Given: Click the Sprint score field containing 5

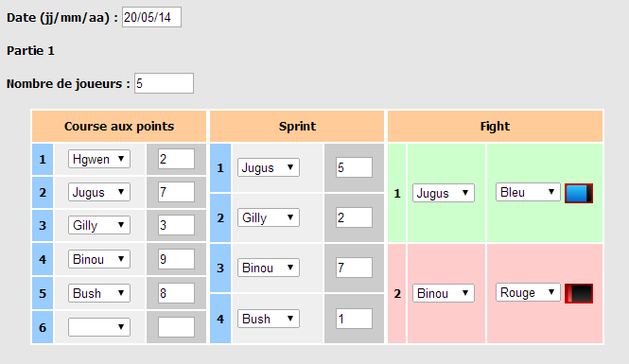Looking at the screenshot, I should pos(354,167).
